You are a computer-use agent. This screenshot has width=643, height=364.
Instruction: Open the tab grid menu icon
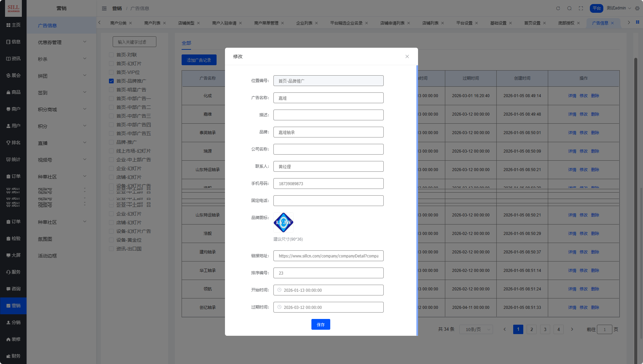coord(637,22)
